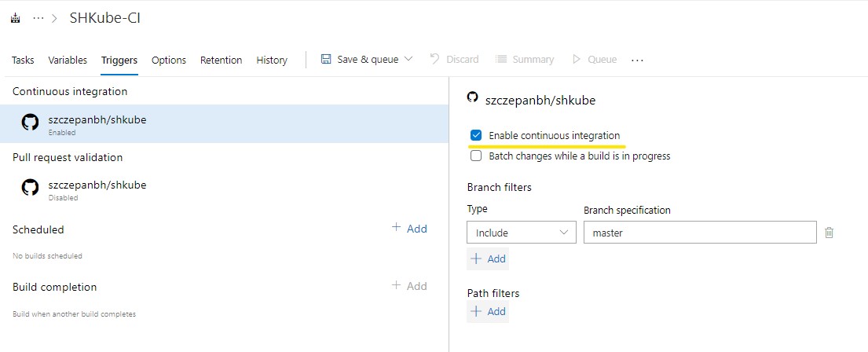868x352 pixels.
Task: Click the Discard button
Action: (x=454, y=59)
